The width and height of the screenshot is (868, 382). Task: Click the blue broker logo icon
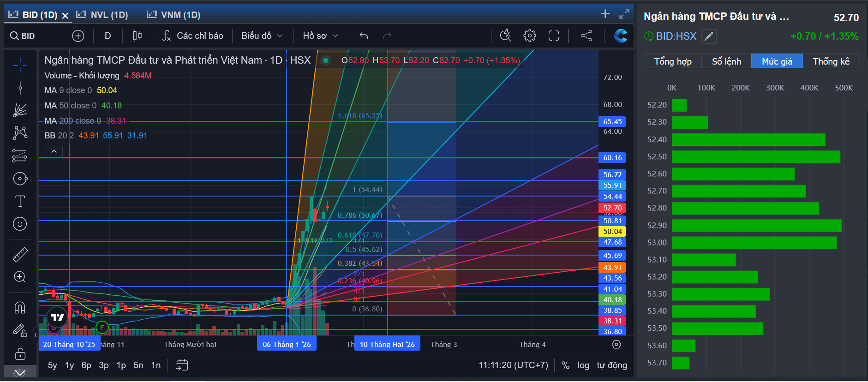[x=621, y=36]
